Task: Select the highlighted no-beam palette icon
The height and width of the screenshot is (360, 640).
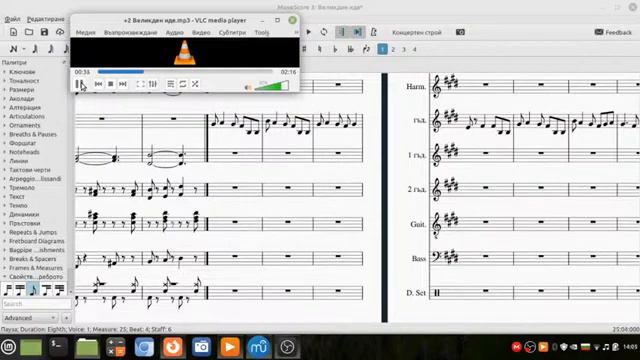Action: 33,290
